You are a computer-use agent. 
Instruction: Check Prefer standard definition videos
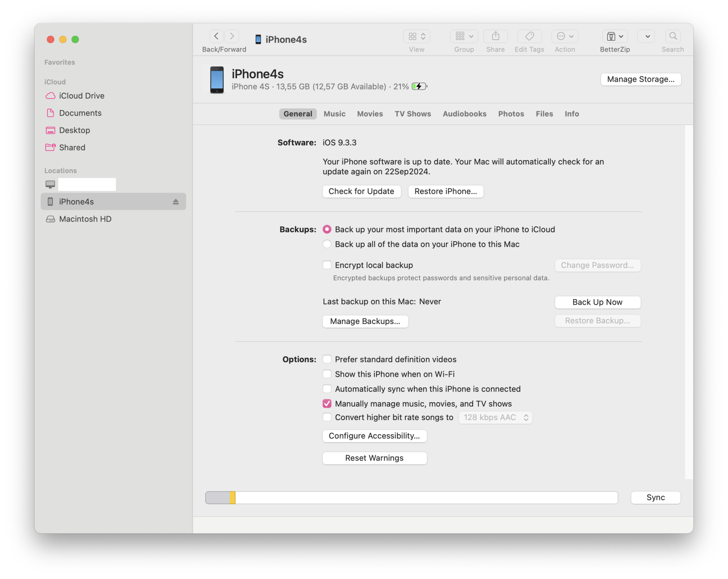tap(327, 359)
